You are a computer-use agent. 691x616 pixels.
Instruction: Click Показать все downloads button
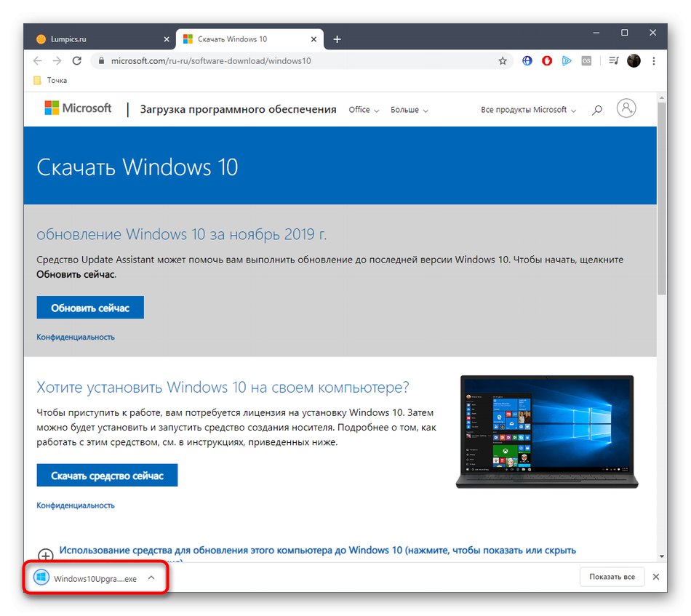coord(612,577)
